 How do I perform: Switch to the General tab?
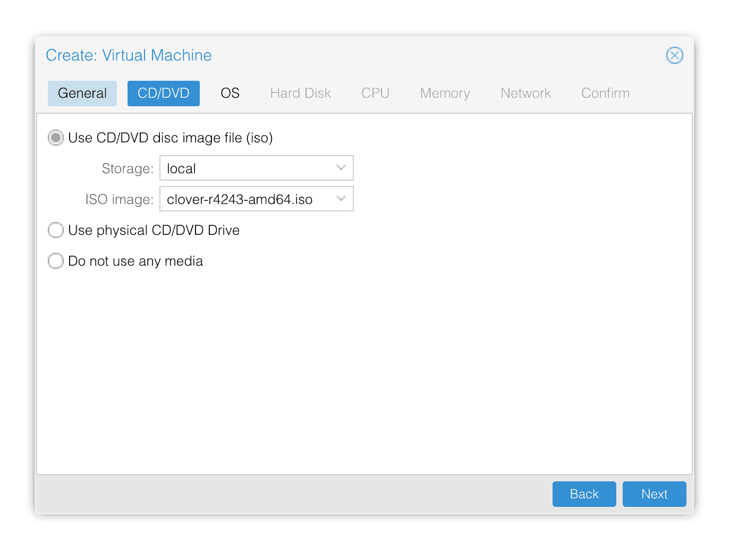pos(82,94)
